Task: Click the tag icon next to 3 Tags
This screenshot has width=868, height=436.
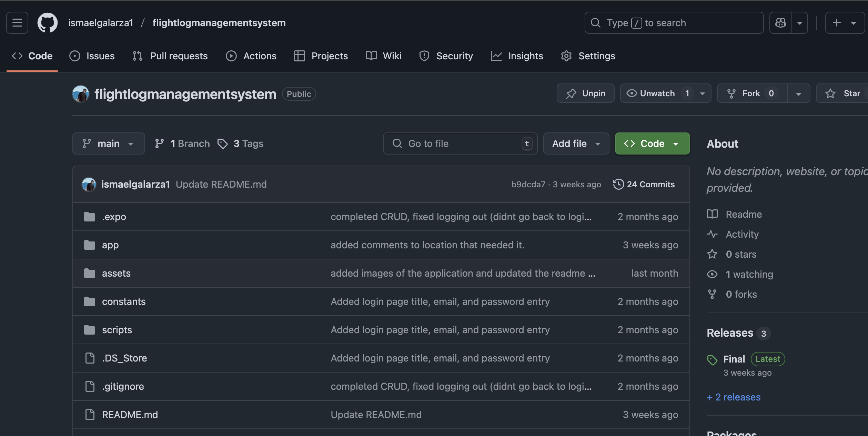Action: 223,143
